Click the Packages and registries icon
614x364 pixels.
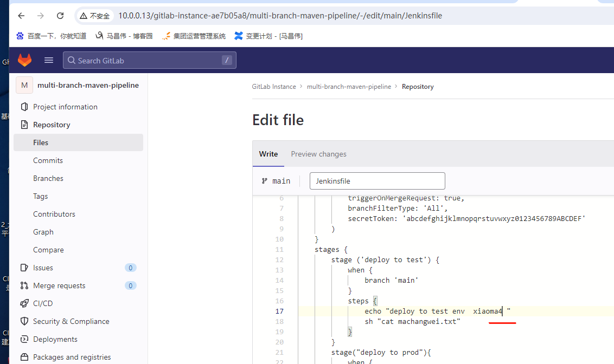[24, 357]
